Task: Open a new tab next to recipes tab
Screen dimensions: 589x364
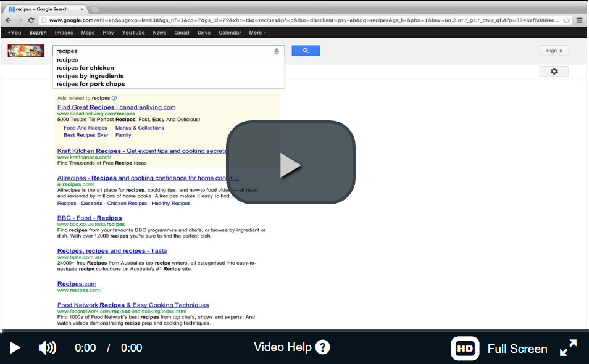Action: pyautogui.click(x=95, y=9)
